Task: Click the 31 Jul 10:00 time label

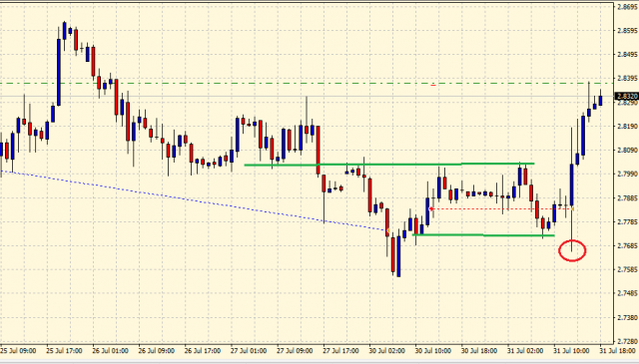Action: click(x=571, y=351)
